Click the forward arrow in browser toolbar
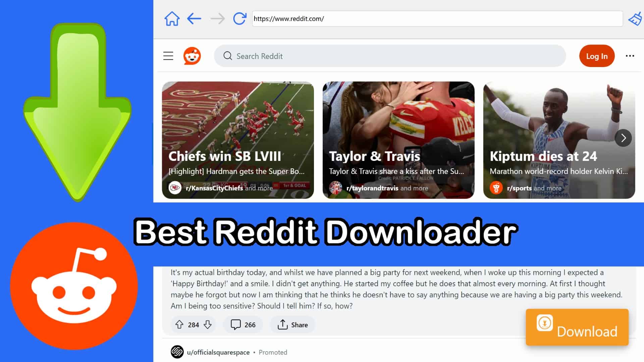 217,18
